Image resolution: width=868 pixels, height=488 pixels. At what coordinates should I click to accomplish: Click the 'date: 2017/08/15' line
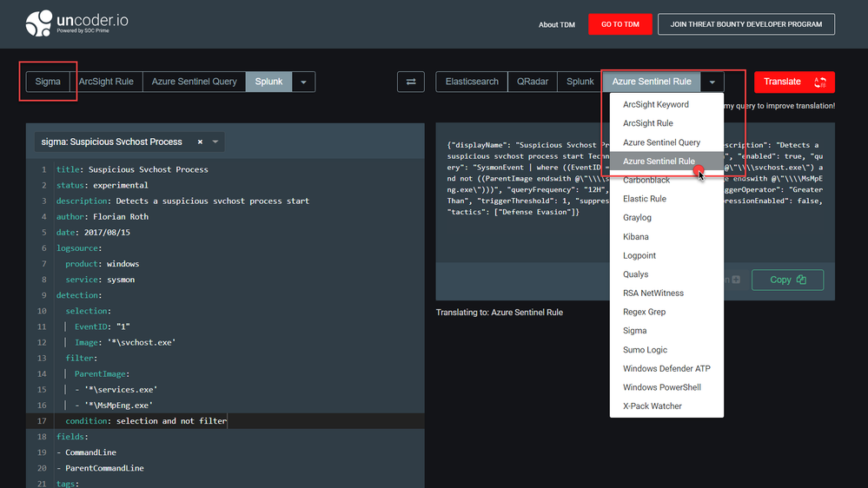point(93,233)
